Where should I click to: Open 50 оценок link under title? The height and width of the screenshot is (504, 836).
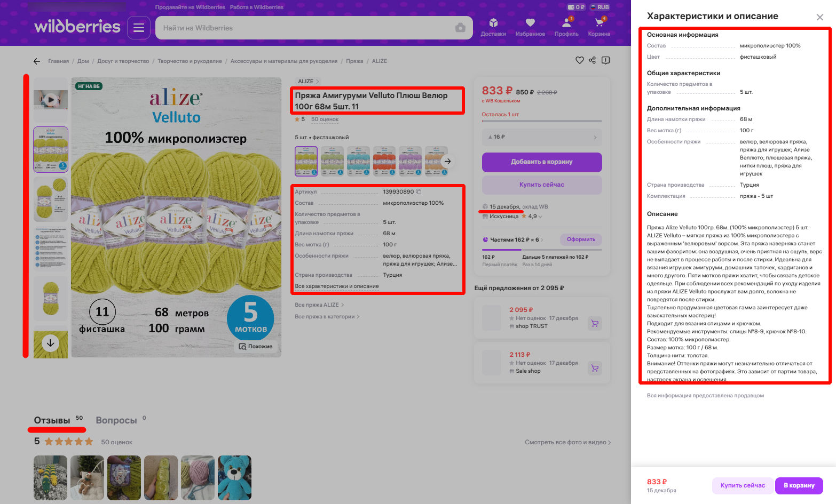point(325,119)
